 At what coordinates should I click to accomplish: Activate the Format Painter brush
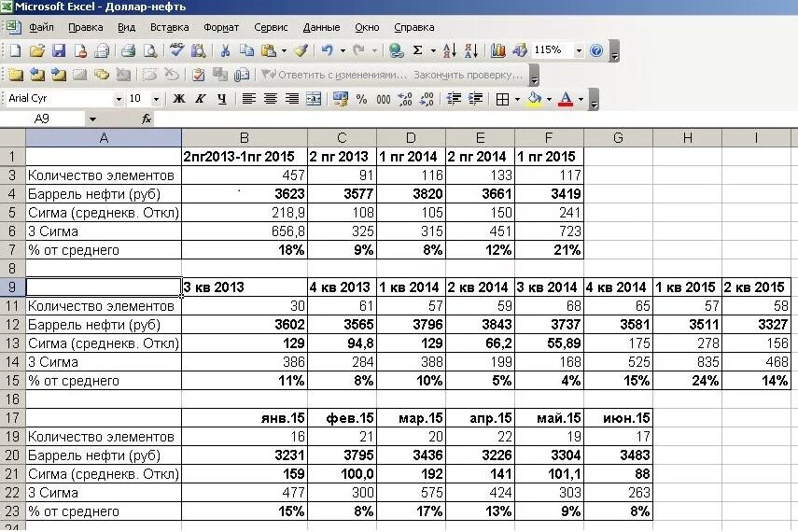pyautogui.click(x=301, y=50)
